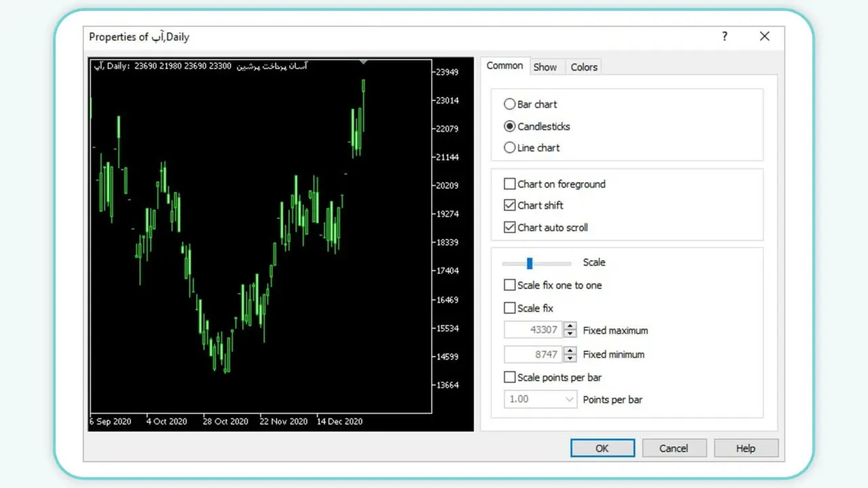The image size is (868, 488).
Task: Select the Candlesticks radio option
Action: (x=510, y=126)
